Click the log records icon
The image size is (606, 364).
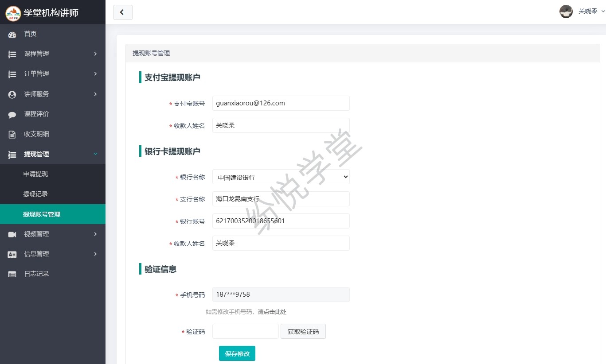click(x=12, y=274)
